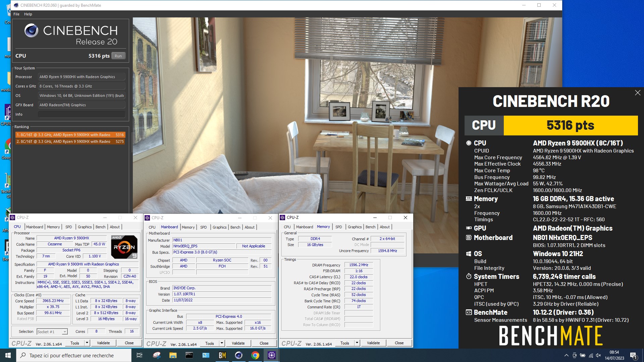Viewport: 644px width, 362px height.
Task: Click Validate in first CPU-Z window
Action: pyautogui.click(x=103, y=343)
